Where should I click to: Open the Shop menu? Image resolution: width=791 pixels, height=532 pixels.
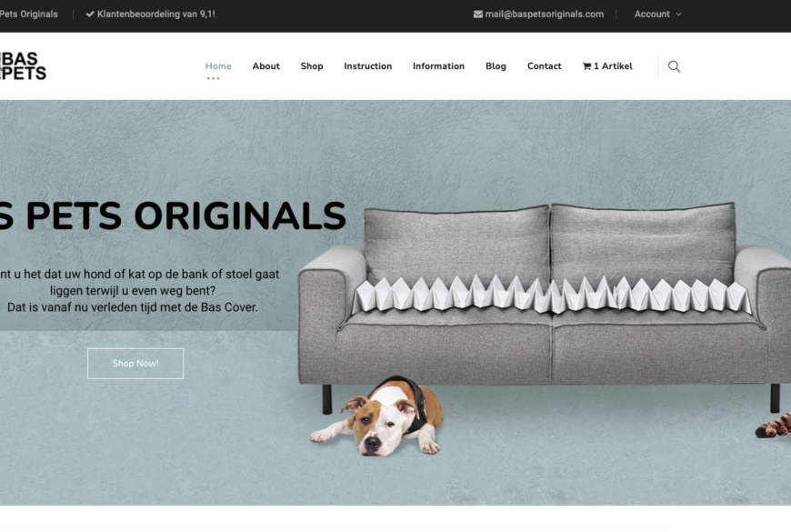[x=312, y=66]
